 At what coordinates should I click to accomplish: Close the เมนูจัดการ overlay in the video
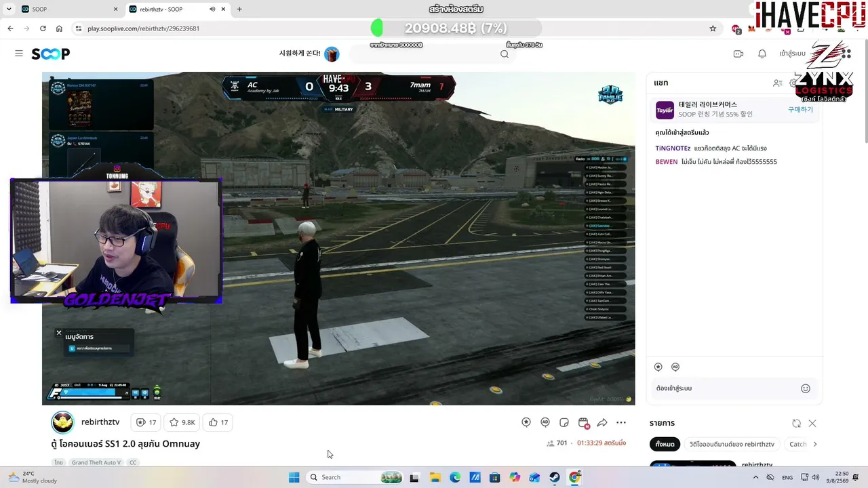pos(59,333)
